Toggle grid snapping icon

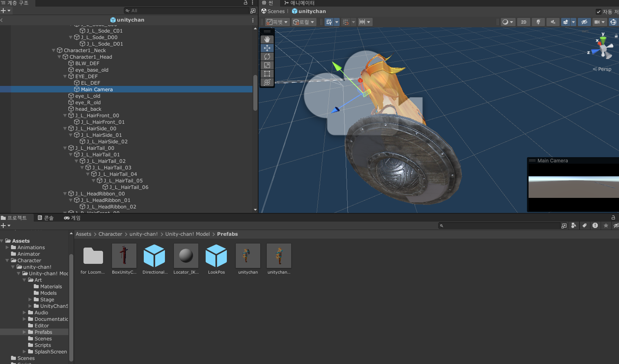tap(346, 22)
